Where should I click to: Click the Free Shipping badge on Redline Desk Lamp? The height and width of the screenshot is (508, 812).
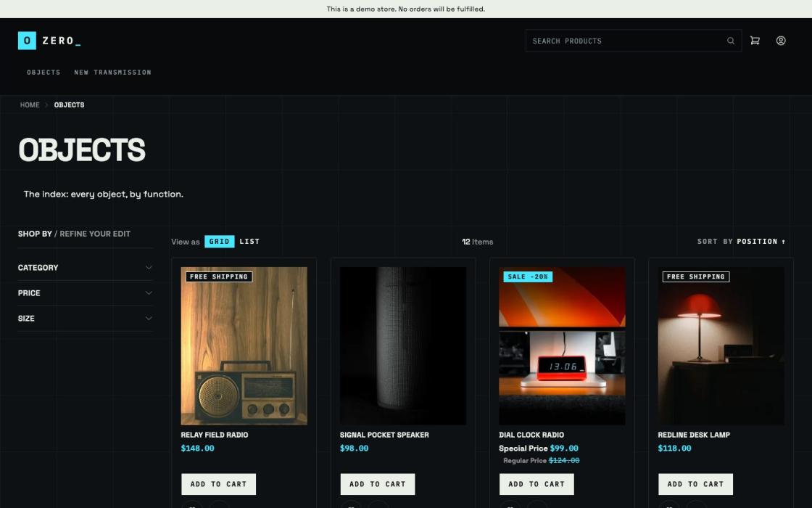696,276
